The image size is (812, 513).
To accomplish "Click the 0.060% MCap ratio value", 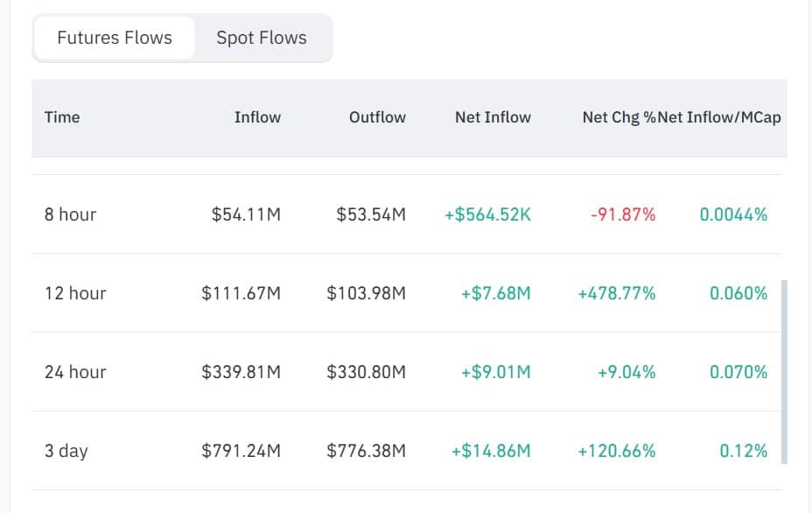I will point(738,293).
